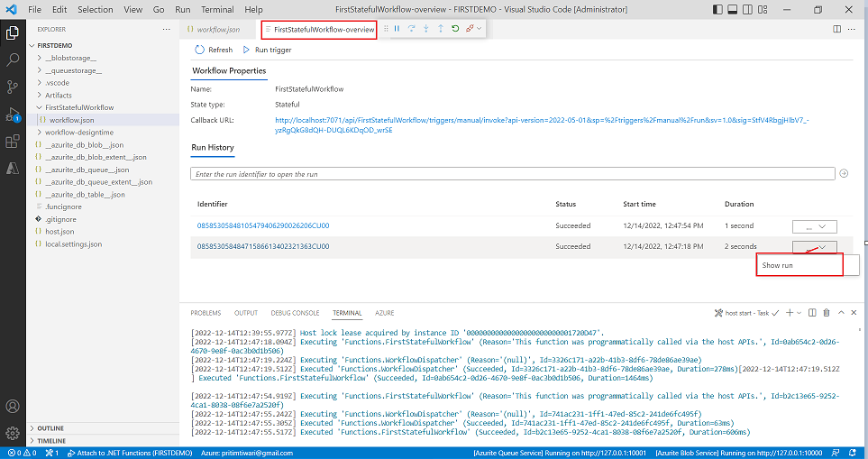The width and height of the screenshot is (868, 459).
Task: Click the Azurite Blob Service status entry
Action: click(x=738, y=453)
